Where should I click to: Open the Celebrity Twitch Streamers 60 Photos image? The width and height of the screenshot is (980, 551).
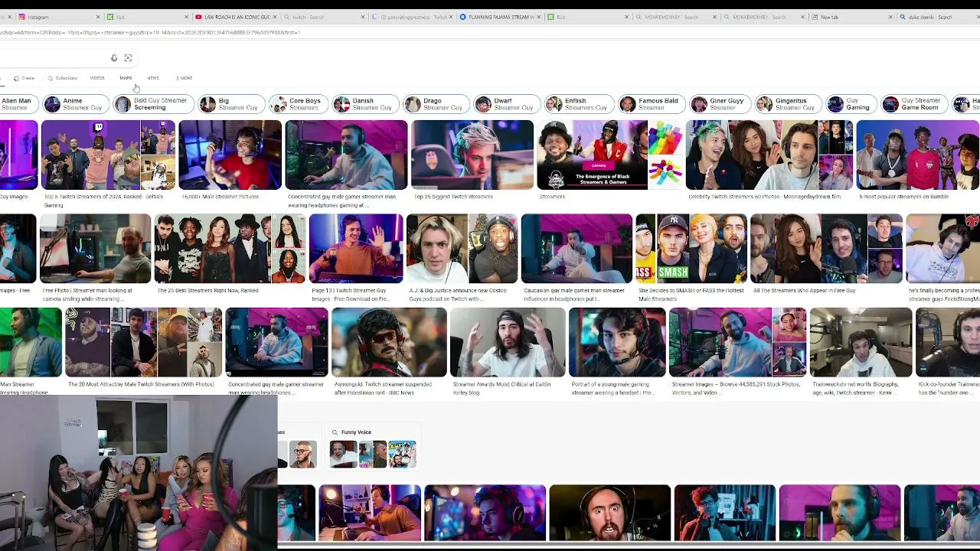pos(769,155)
